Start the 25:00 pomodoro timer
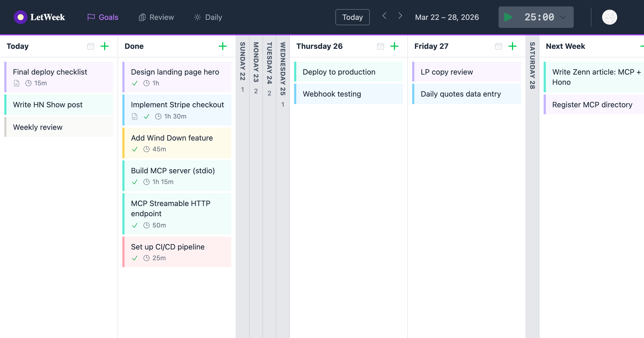This screenshot has height=338, width=644. point(508,17)
